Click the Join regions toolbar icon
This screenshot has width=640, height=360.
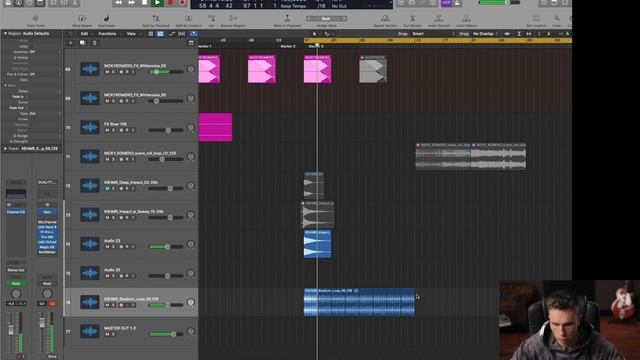point(211,18)
